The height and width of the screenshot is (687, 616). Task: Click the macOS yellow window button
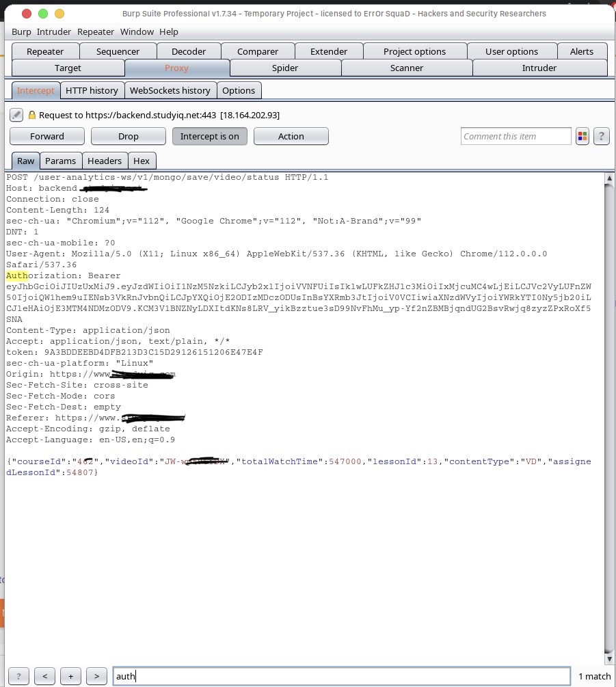pos(59,14)
